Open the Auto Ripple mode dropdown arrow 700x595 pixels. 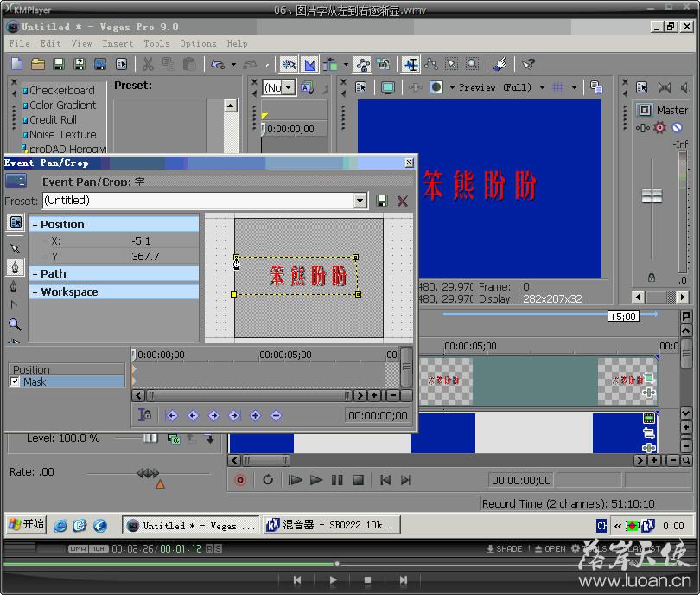click(x=346, y=64)
